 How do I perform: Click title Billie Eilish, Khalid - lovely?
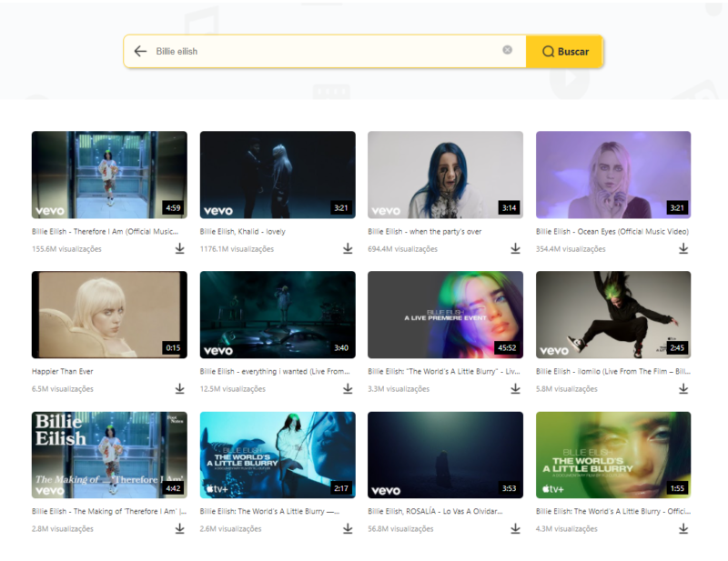pos(242,232)
